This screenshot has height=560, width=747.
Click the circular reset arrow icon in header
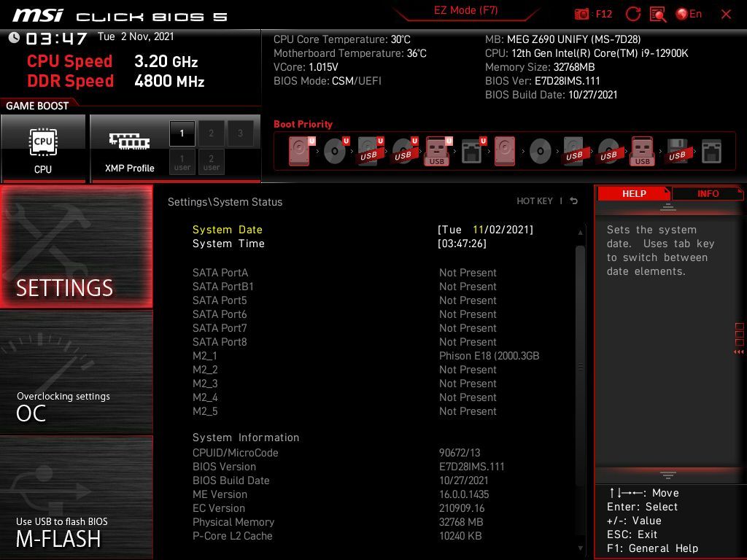pos(632,14)
